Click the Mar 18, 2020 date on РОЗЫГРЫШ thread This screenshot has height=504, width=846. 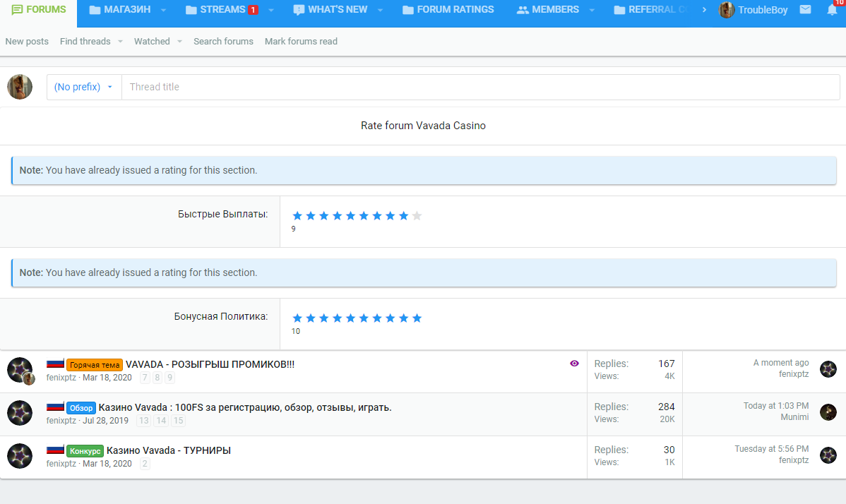point(107,378)
